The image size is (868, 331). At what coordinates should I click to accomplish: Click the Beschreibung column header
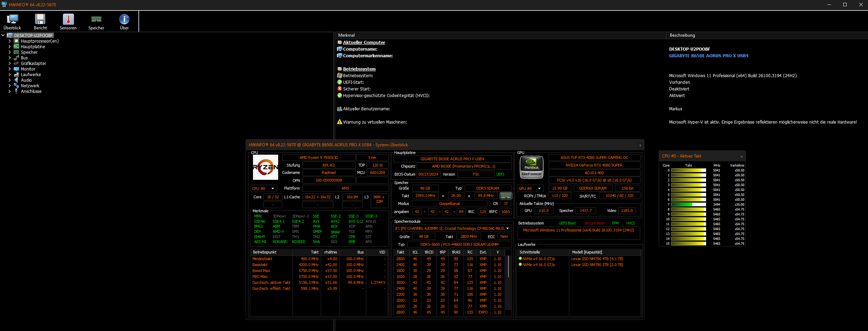[767, 35]
